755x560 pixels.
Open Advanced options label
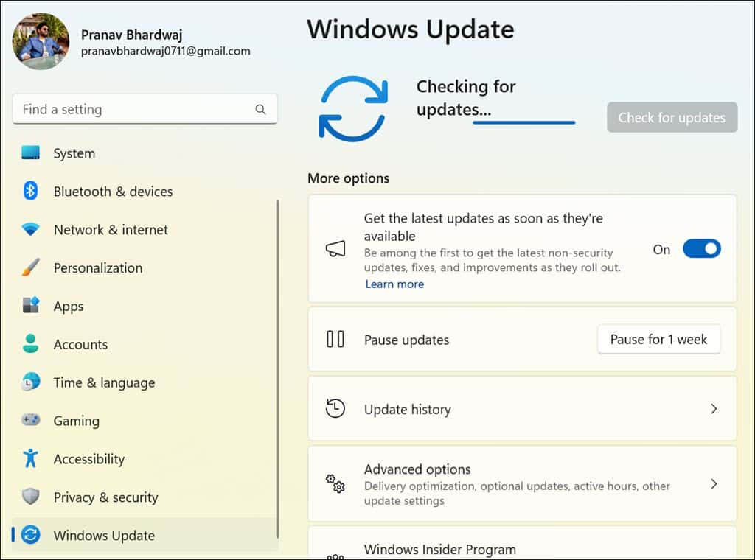pyautogui.click(x=417, y=469)
